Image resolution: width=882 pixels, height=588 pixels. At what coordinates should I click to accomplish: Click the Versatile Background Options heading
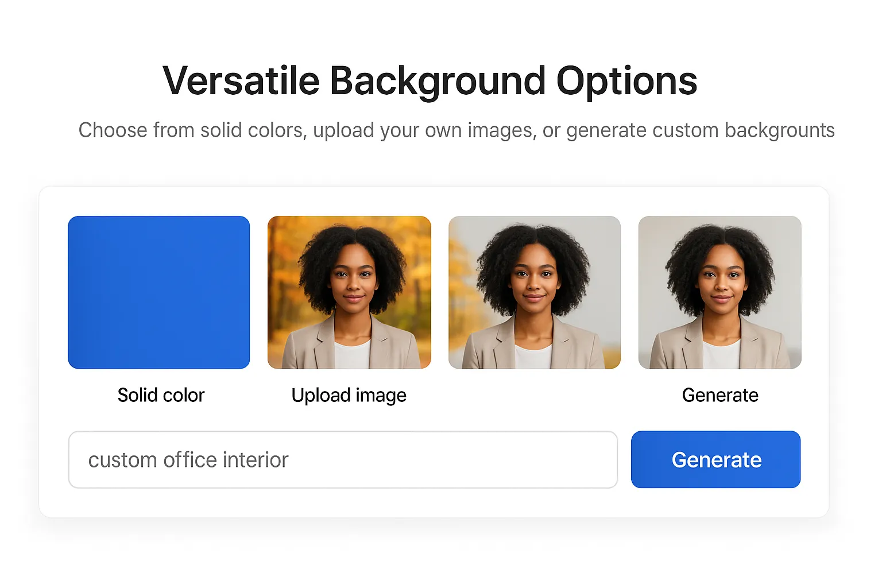pyautogui.click(x=430, y=80)
